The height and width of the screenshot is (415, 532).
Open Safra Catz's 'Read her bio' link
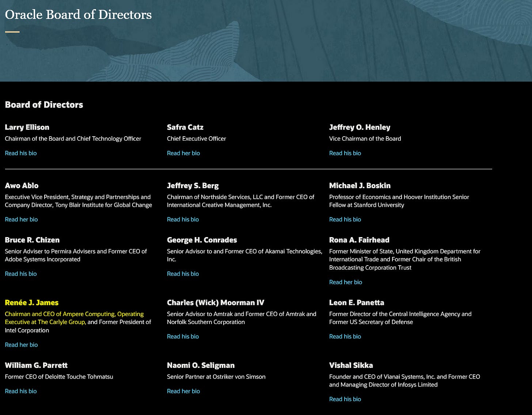pyautogui.click(x=183, y=153)
